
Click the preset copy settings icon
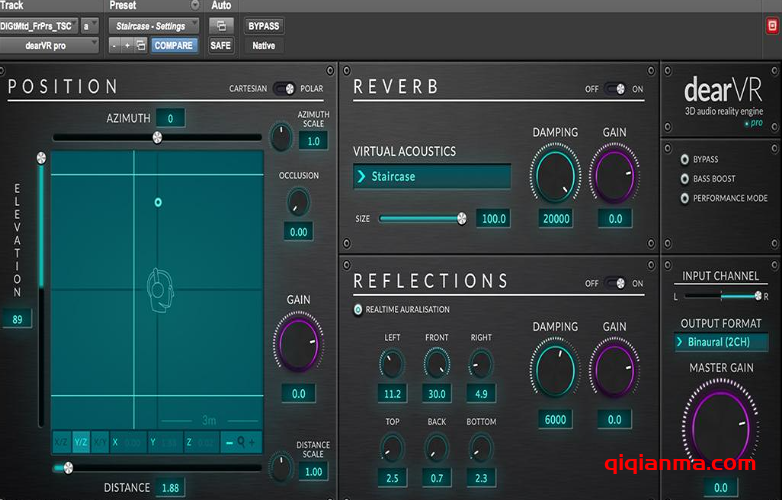(141, 45)
